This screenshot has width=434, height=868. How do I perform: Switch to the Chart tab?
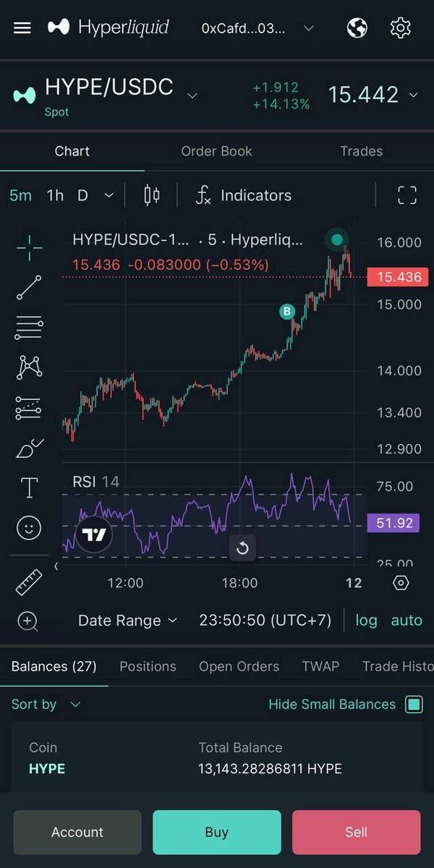72,151
